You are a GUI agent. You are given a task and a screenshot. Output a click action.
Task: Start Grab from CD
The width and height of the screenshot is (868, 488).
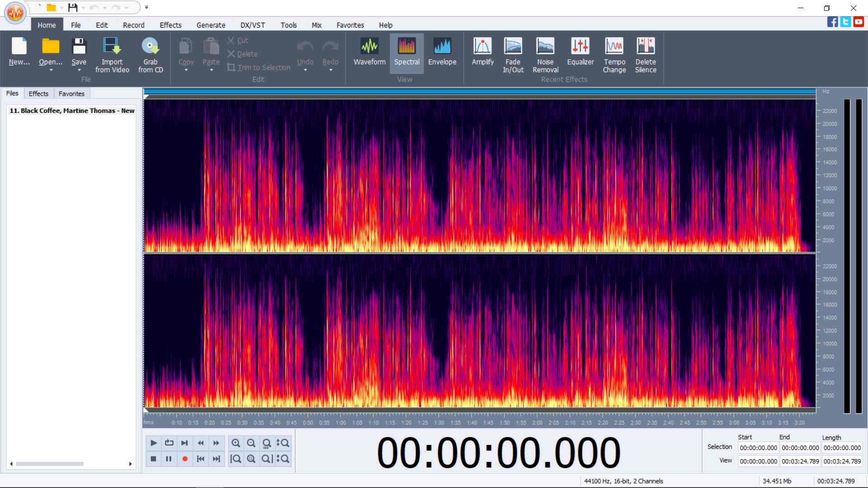click(151, 53)
